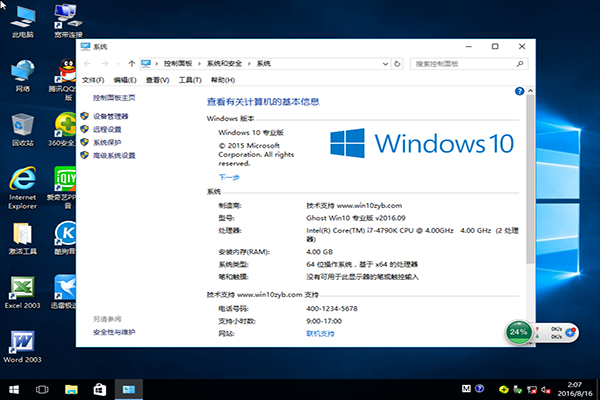Click the 联机支持 website link

point(323,333)
